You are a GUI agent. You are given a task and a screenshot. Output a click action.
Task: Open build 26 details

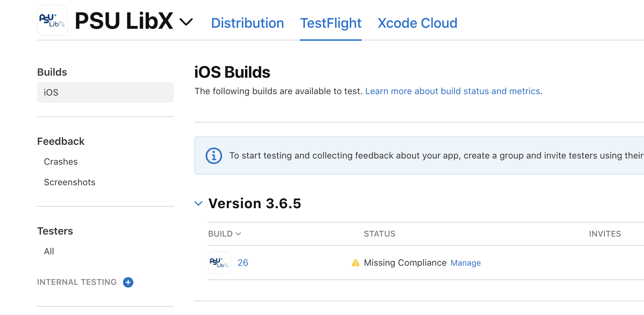click(243, 262)
